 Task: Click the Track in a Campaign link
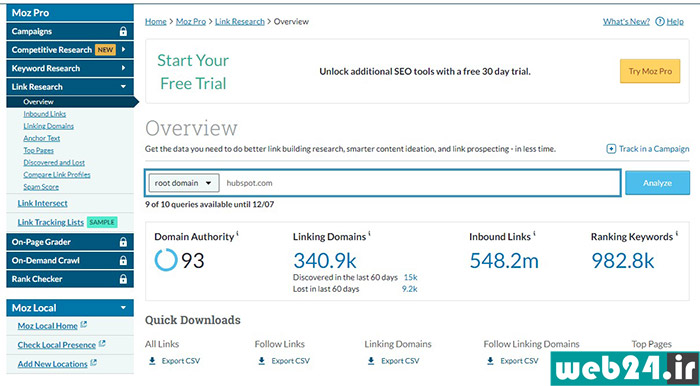tap(654, 149)
